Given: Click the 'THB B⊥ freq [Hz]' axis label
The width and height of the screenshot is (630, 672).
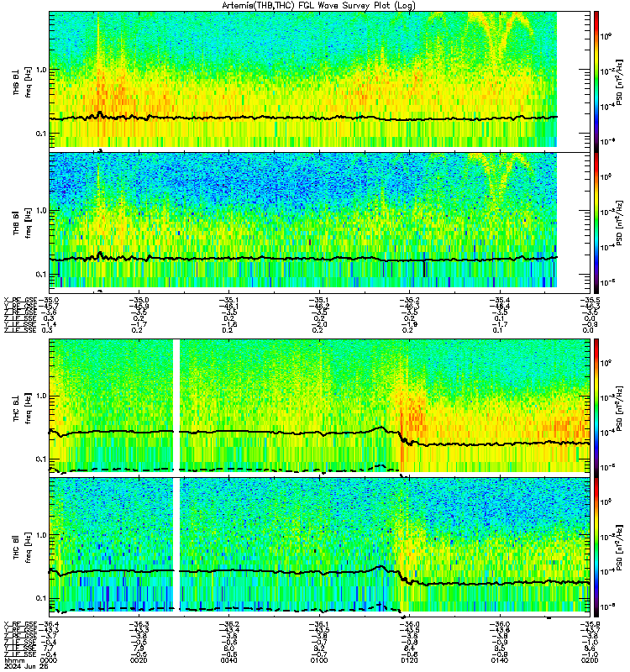Looking at the screenshot, I should (23, 81).
